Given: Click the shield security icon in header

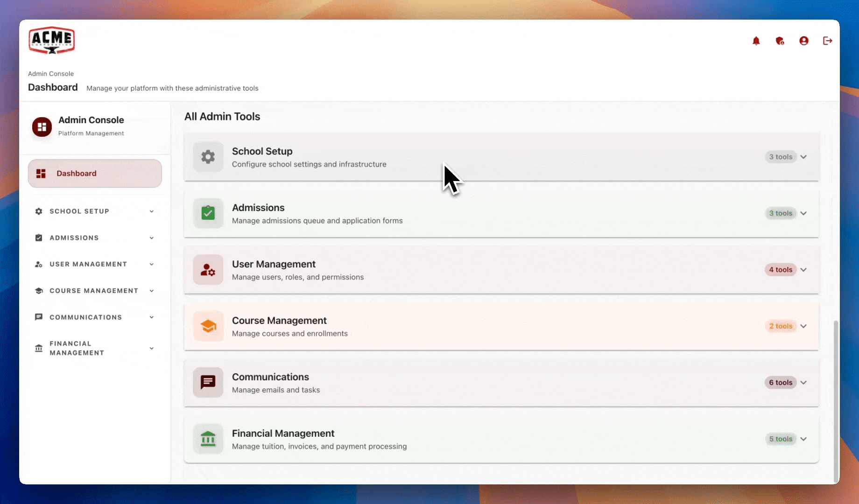Looking at the screenshot, I should pos(780,41).
